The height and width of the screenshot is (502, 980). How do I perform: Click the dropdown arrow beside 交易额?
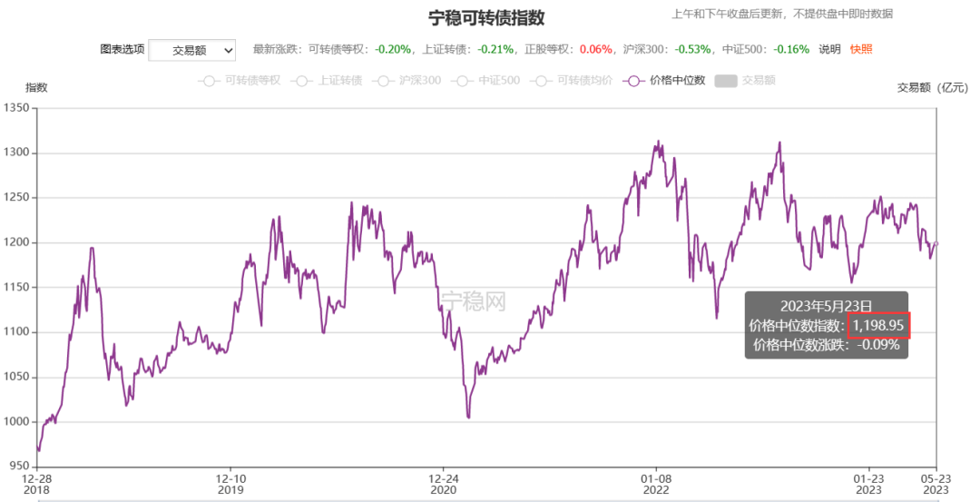(228, 51)
